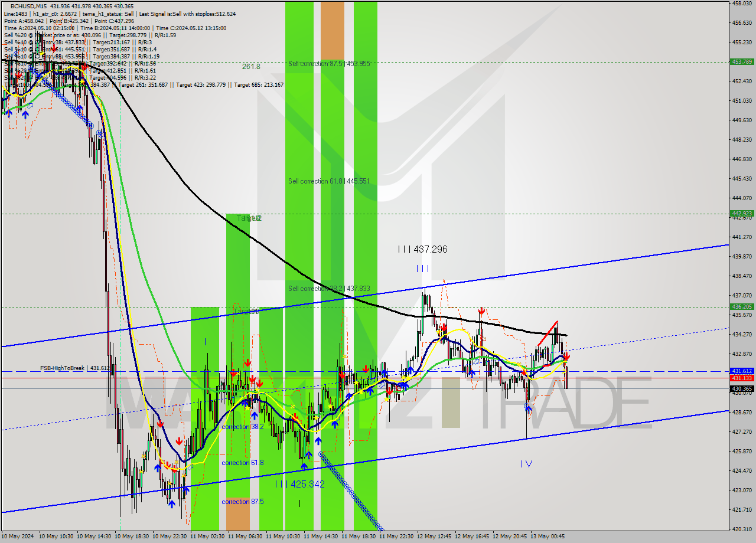Click the 428.670 price axis label

coord(742,413)
